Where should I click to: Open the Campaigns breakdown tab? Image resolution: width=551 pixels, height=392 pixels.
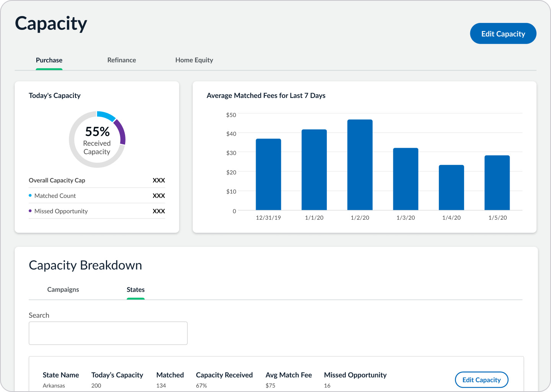click(63, 289)
